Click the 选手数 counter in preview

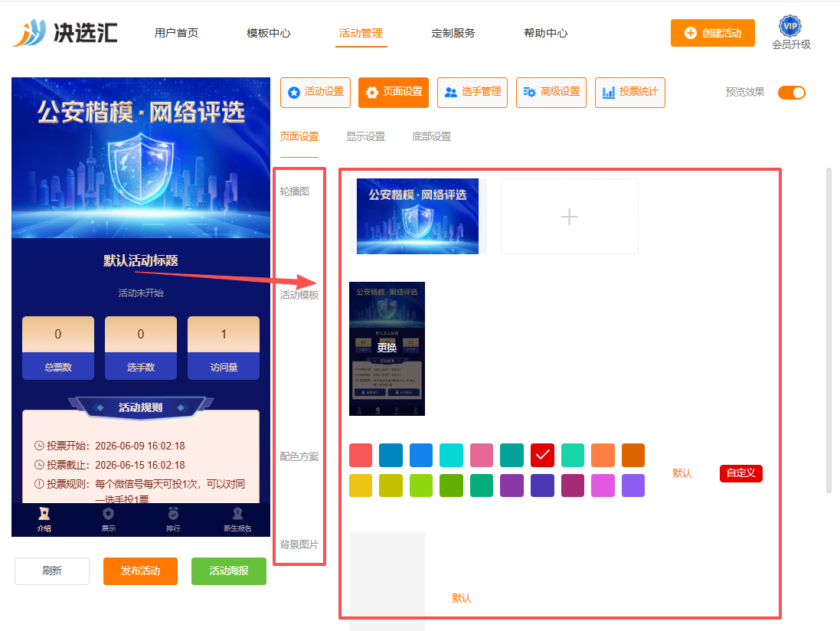pyautogui.click(x=141, y=348)
